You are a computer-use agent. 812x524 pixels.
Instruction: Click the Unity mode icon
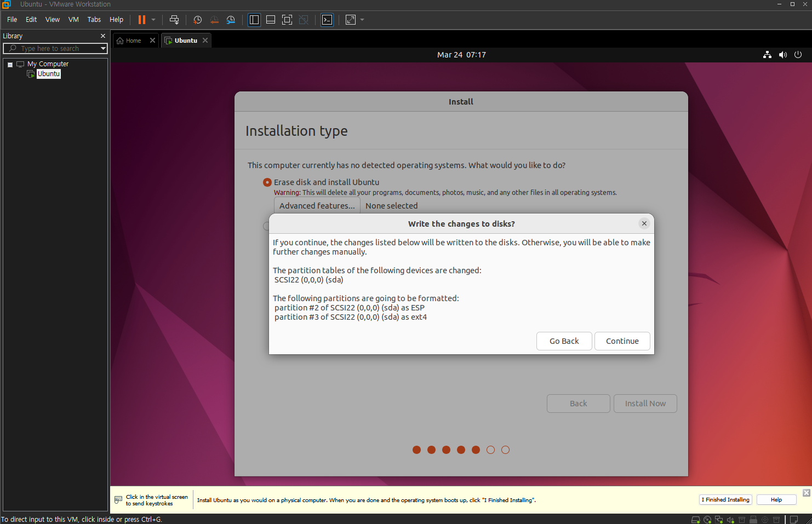pyautogui.click(x=304, y=20)
